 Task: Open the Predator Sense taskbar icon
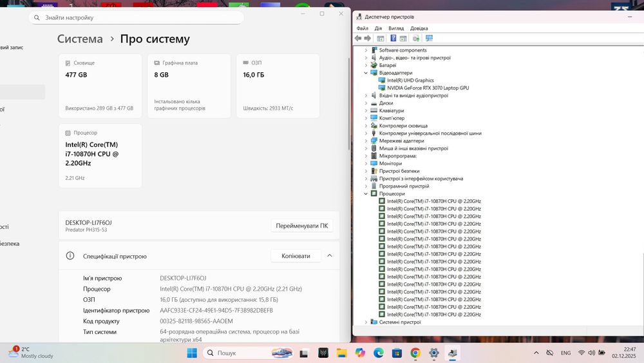[x=323, y=353]
